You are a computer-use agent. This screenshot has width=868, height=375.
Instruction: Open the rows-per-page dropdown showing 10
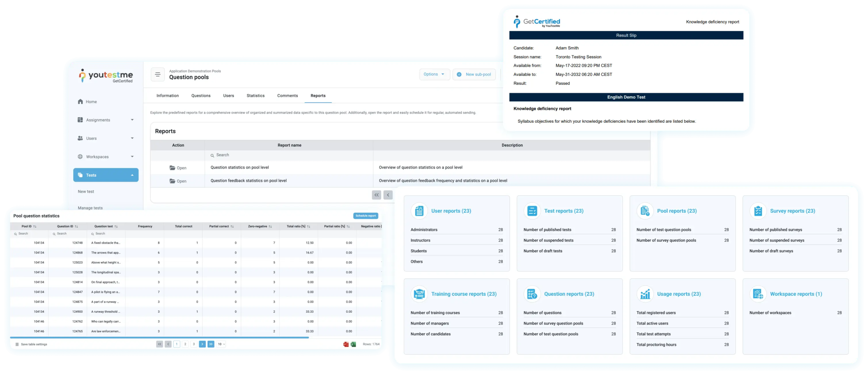tap(221, 344)
